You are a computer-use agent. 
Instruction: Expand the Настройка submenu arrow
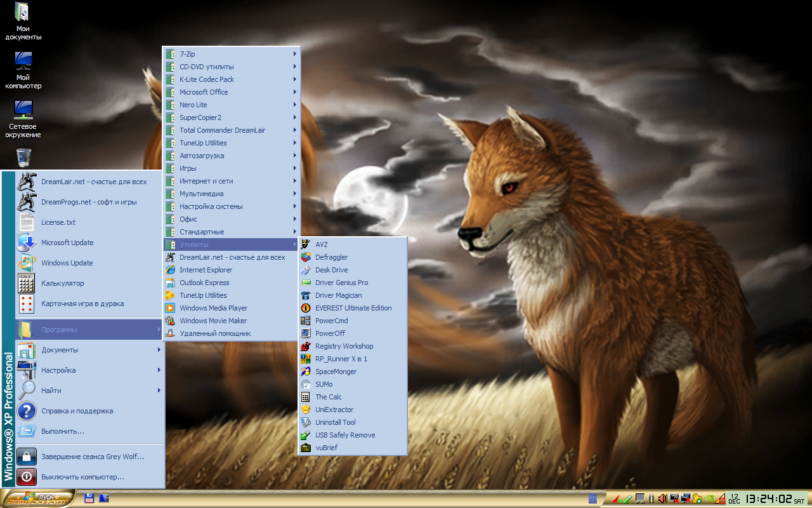point(159,370)
